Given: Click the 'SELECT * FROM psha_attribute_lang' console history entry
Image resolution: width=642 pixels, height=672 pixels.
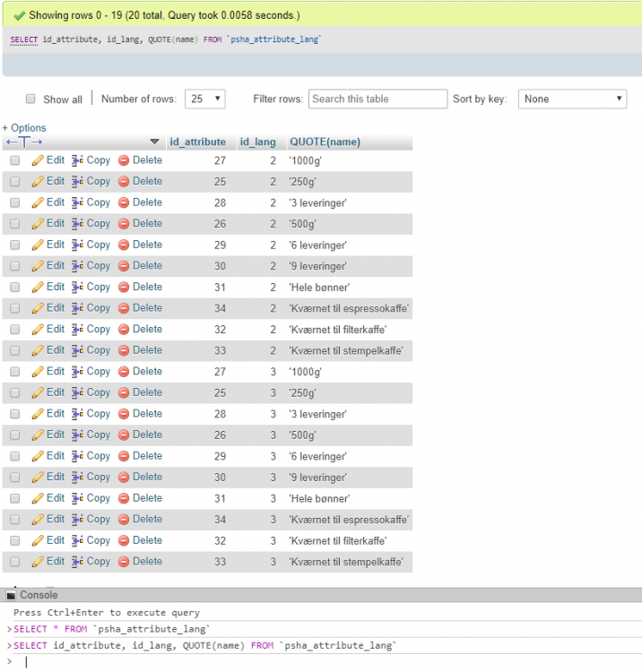Looking at the screenshot, I should point(111,629).
